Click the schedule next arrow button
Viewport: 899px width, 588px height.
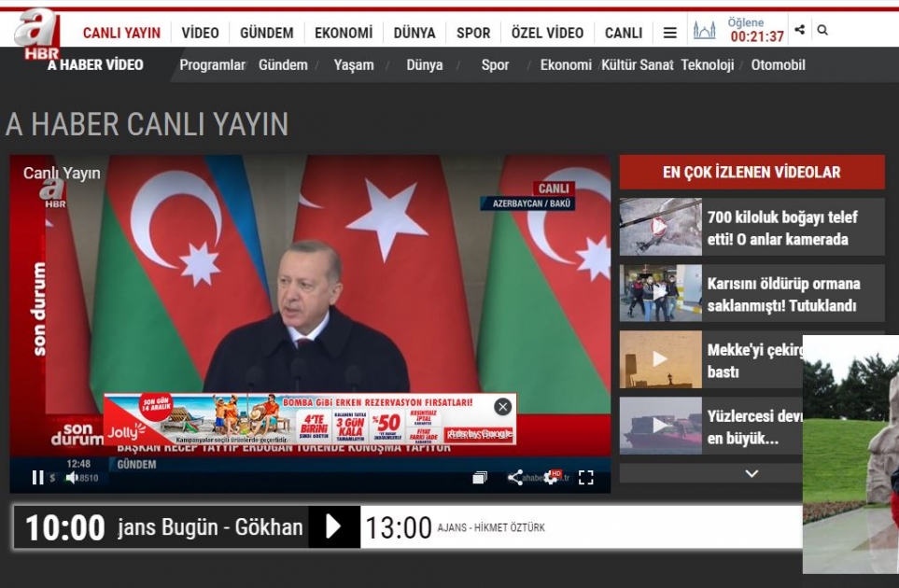pyautogui.click(x=333, y=526)
